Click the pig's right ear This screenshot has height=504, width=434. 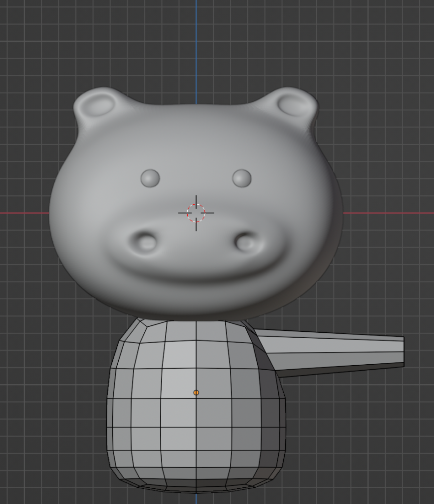pos(294,105)
